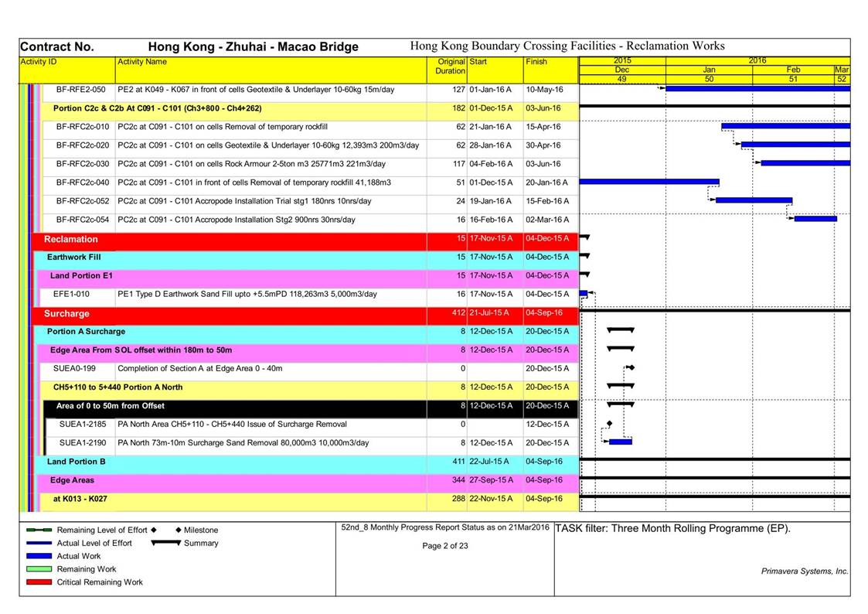This screenshot has height=614, width=868.
Task: Select the Start column header
Action: [x=495, y=70]
